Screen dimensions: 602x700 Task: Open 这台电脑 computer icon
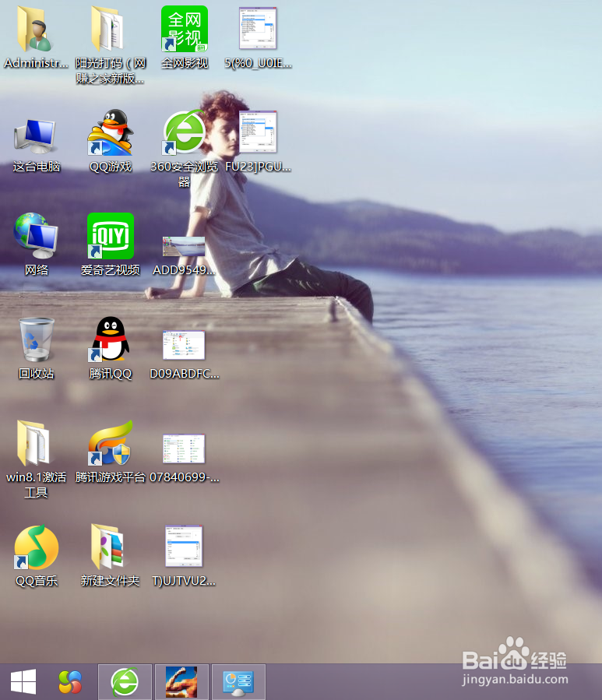(36, 135)
